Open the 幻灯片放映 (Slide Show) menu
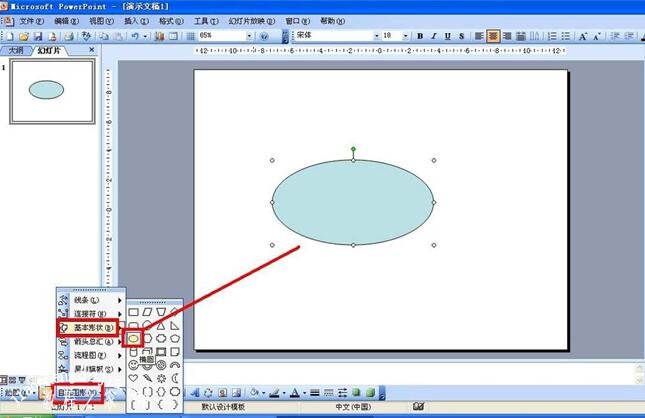This screenshot has width=645, height=418. (x=252, y=21)
